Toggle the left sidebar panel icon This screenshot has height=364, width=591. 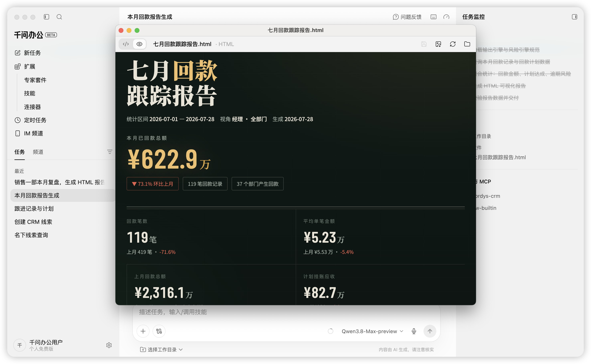tap(46, 17)
